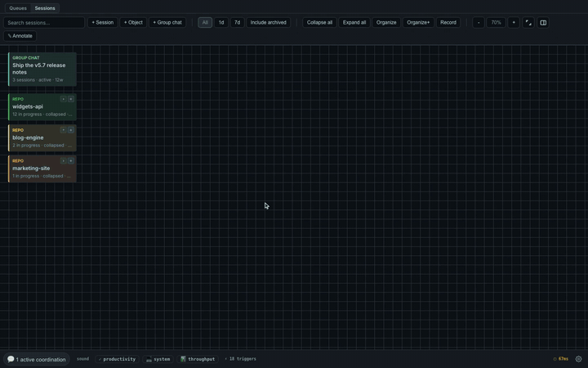
Task: Zoom in with the plus button
Action: pyautogui.click(x=514, y=23)
